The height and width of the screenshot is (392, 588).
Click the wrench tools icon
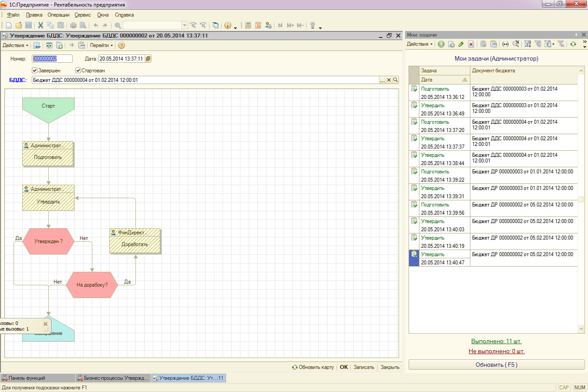(x=313, y=25)
